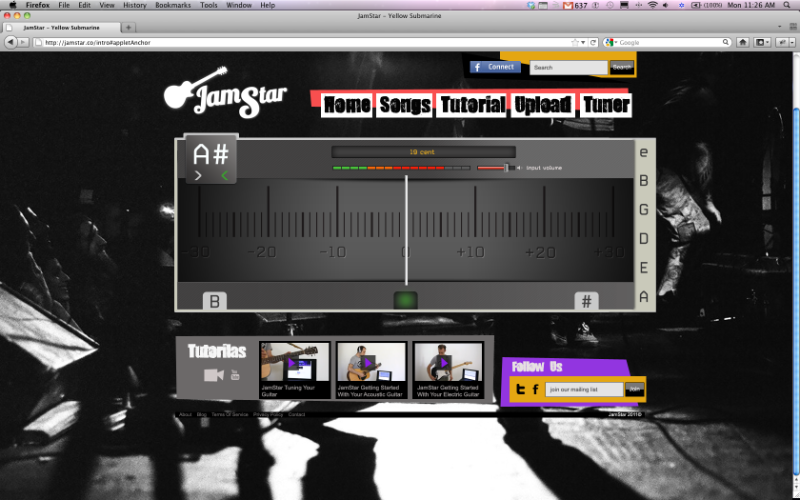Click the Join button
The width and height of the screenshot is (800, 500).
(x=634, y=389)
